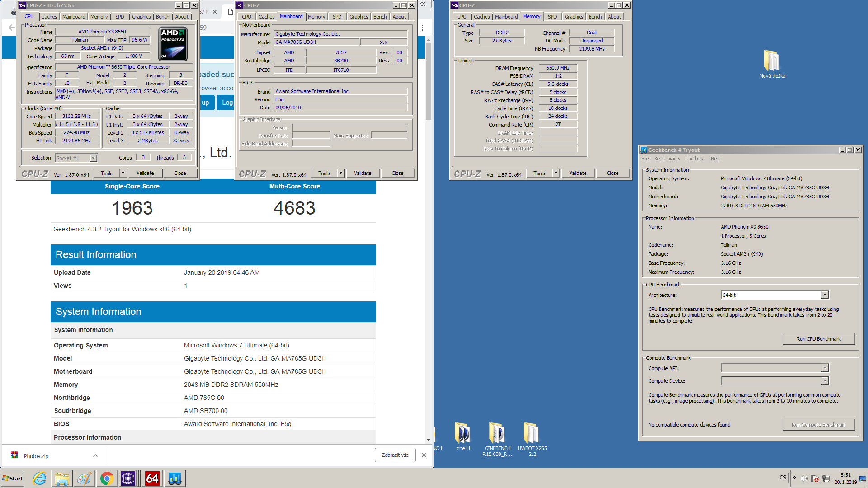Click the CS language indicator in taskbar

point(783,478)
